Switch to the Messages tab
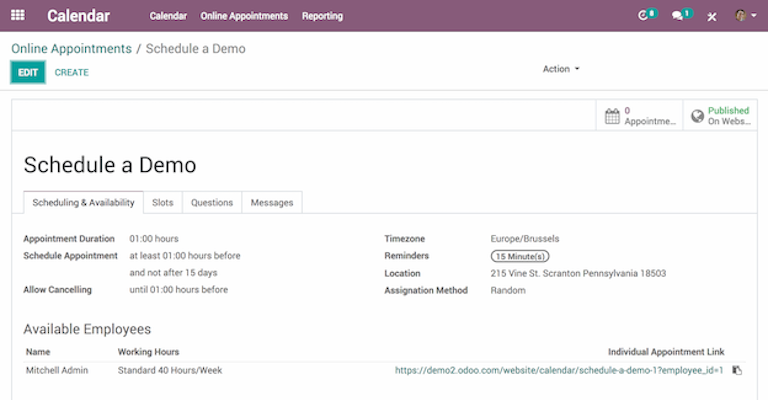 click(x=272, y=203)
